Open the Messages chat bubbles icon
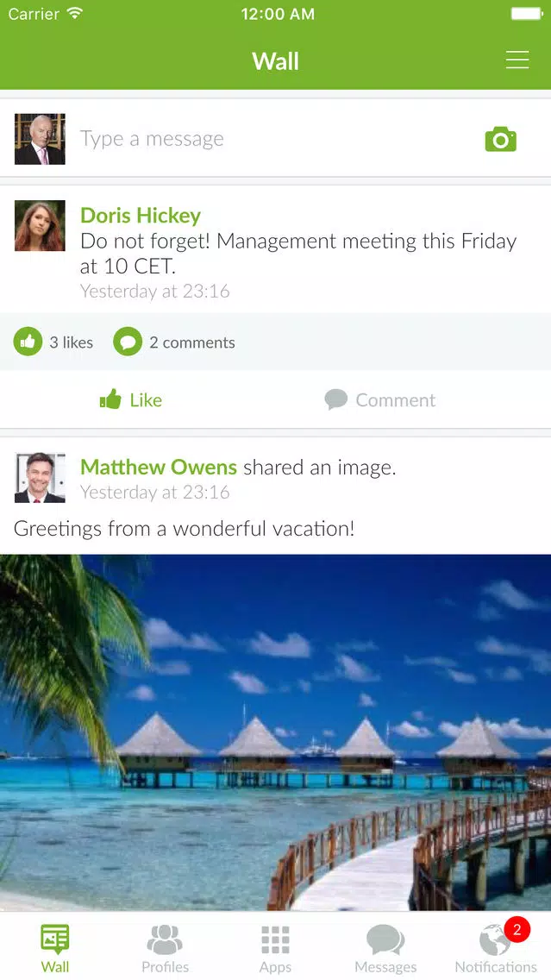 pos(385,940)
